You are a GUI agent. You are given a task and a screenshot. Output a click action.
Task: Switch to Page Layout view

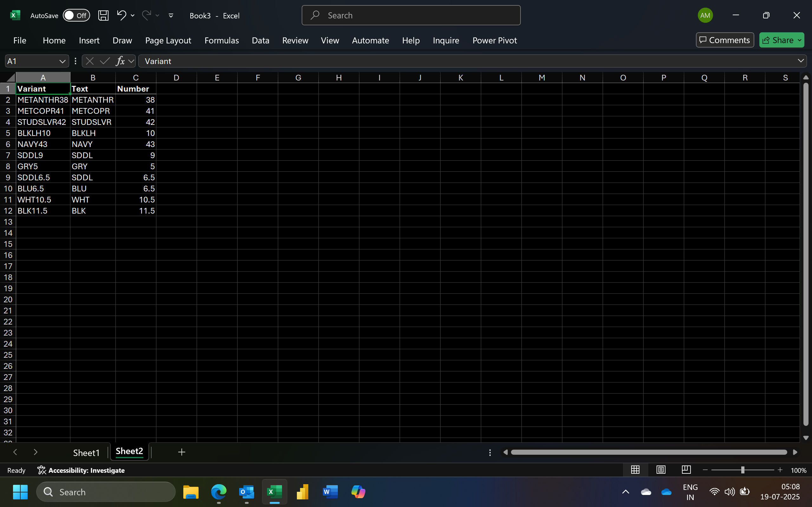point(660,470)
